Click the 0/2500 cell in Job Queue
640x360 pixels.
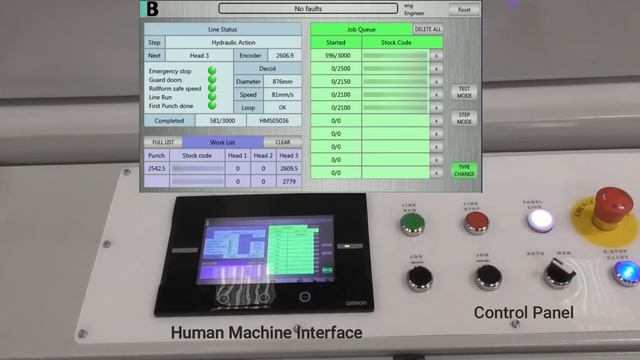[x=336, y=69]
